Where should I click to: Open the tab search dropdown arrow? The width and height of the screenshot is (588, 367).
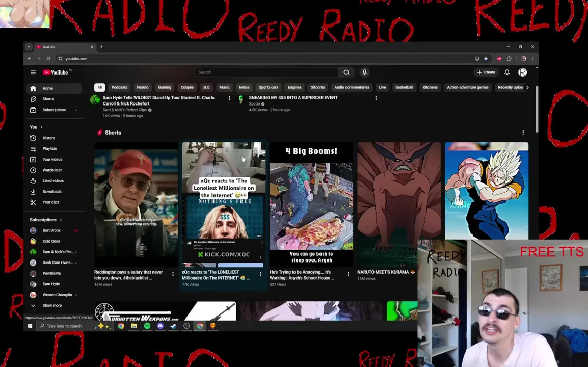click(29, 47)
